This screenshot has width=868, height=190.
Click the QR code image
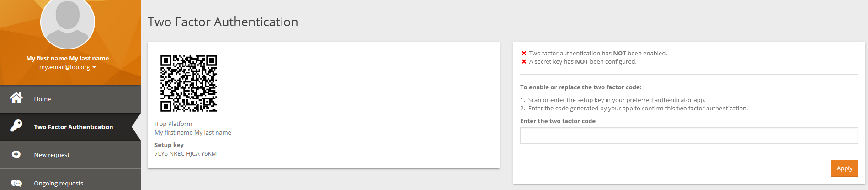188,83
